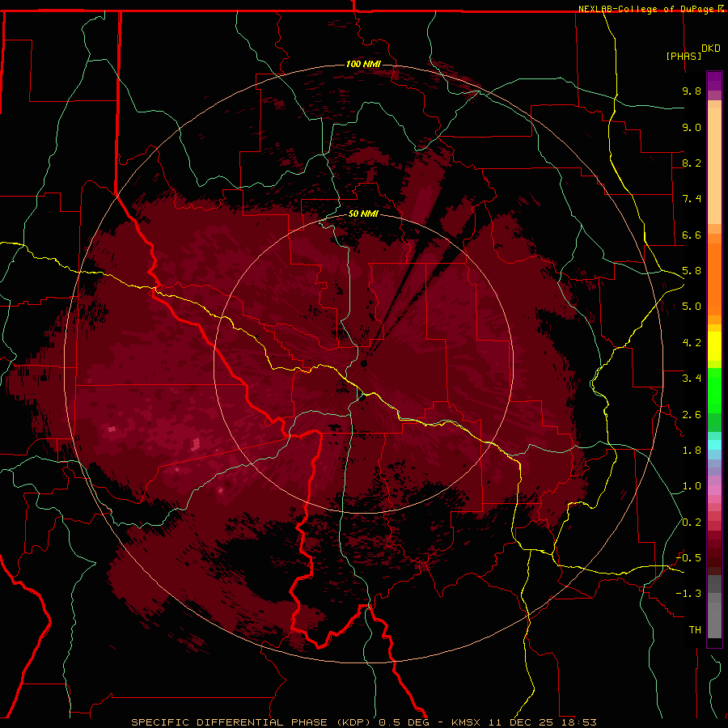
Task: Select the 9.8 scale value
Action: click(692, 91)
